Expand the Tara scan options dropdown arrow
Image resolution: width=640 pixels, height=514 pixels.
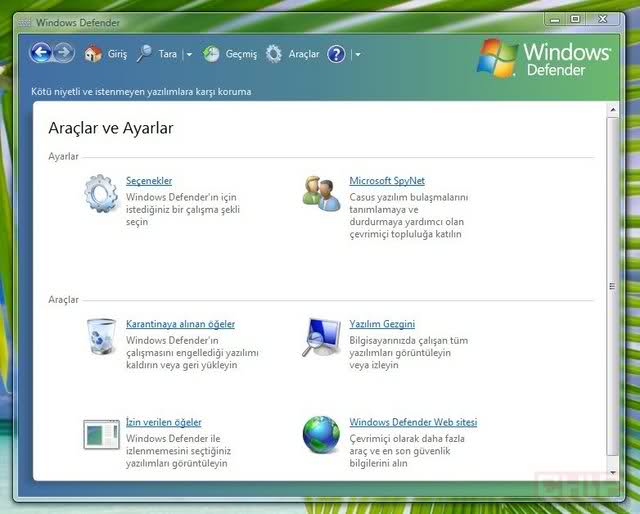pos(189,54)
